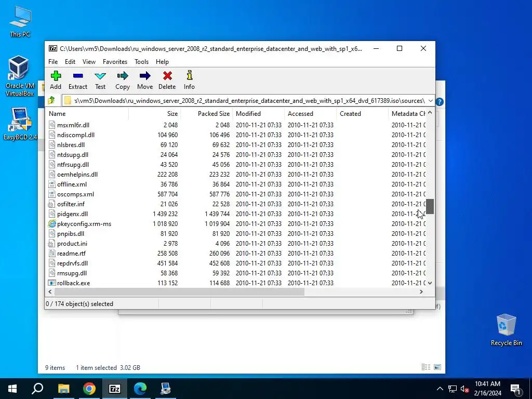
Task: Open the File menu
Action: tap(53, 62)
